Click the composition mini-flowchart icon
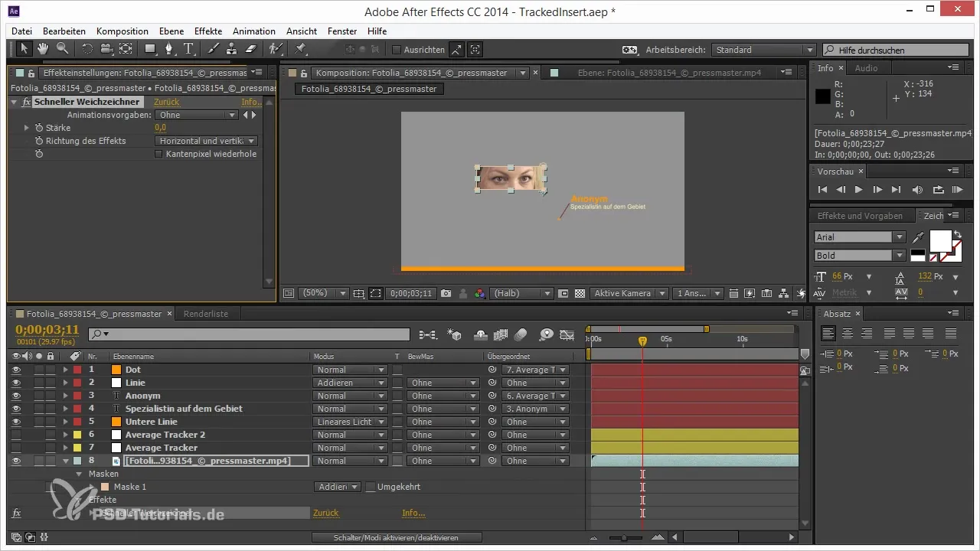This screenshot has height=551, width=980. pyautogui.click(x=429, y=334)
